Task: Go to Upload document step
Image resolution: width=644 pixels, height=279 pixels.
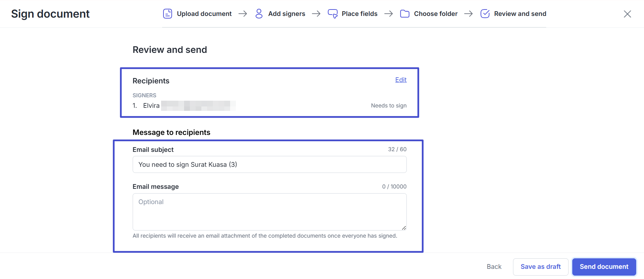Action: (204, 14)
